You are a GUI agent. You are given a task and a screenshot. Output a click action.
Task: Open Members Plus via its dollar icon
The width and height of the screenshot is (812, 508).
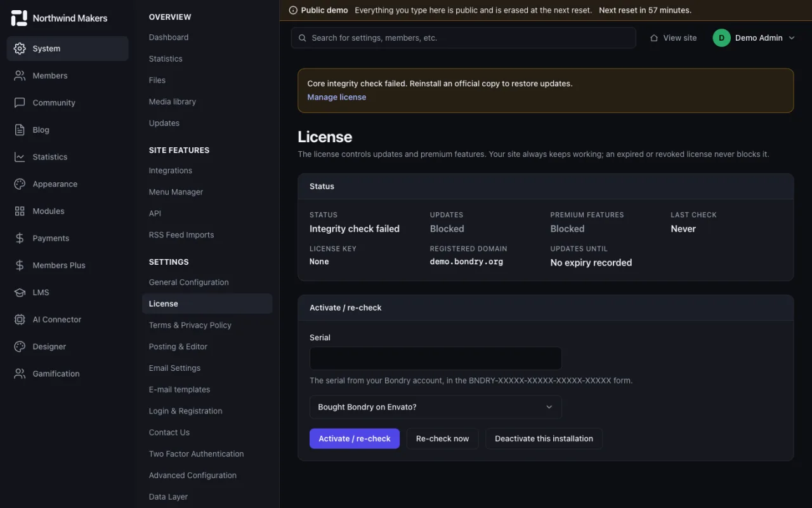[20, 265]
